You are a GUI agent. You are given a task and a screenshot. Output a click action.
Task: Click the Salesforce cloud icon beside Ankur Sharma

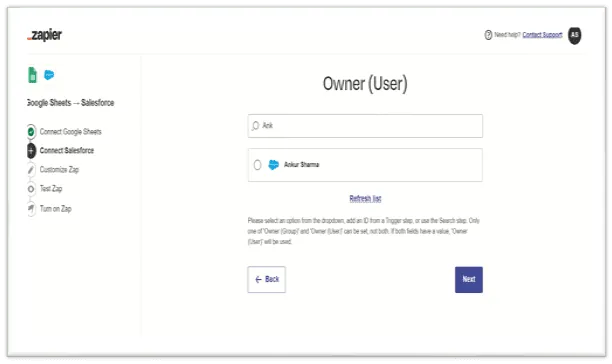[x=274, y=165]
